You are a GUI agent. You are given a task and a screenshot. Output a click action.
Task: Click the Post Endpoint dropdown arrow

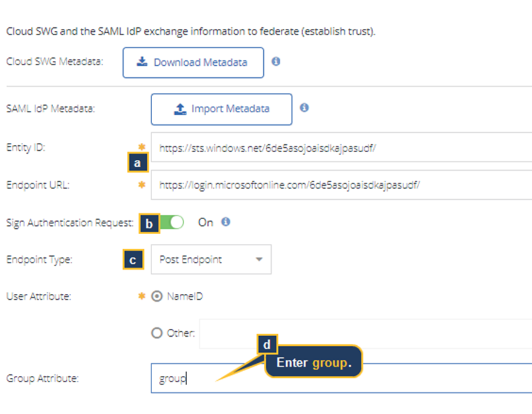[259, 260]
